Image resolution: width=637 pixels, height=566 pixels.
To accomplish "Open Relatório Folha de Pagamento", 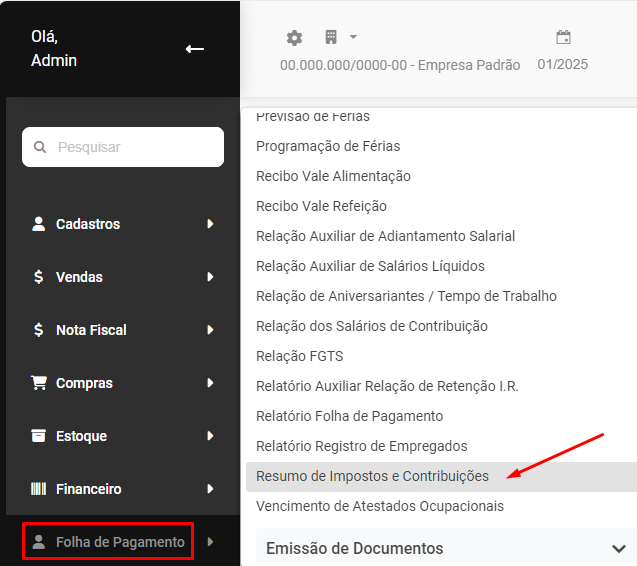I will click(x=349, y=416).
